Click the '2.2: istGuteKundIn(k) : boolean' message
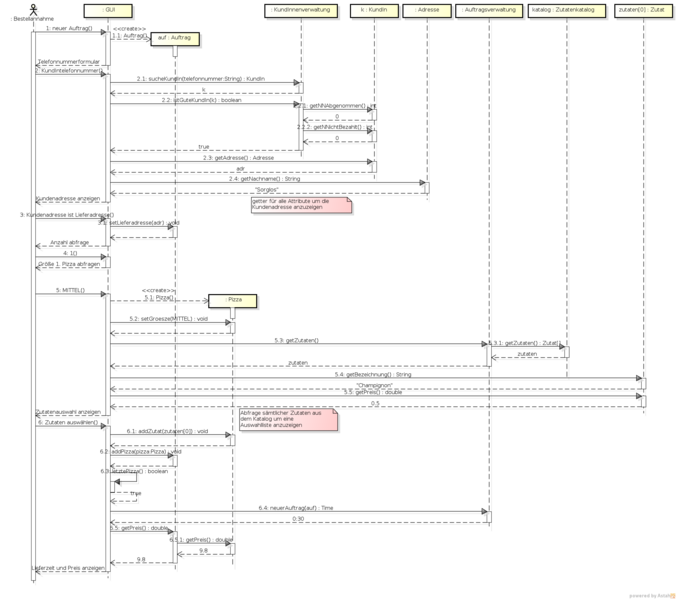This screenshot has height=600, width=677. 201,100
